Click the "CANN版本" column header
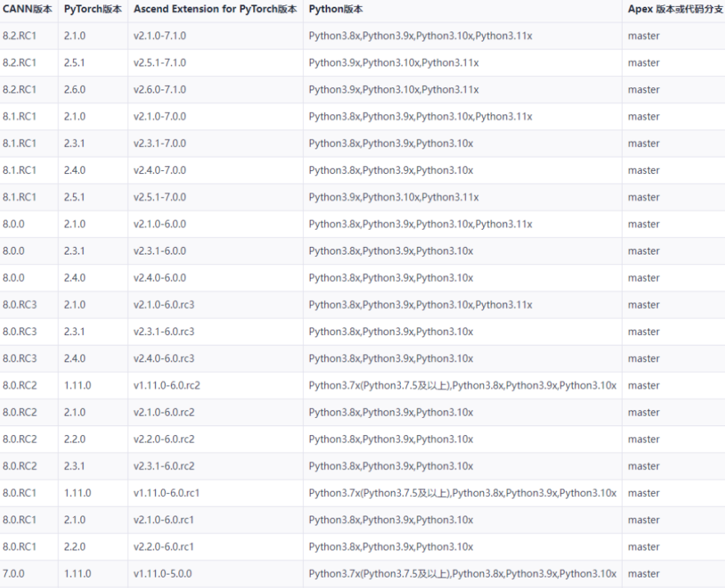This screenshot has width=725, height=588. tap(28, 9)
